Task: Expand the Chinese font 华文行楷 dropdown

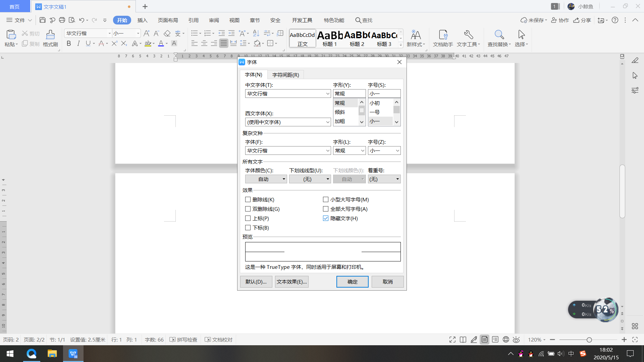Action: tap(328, 94)
